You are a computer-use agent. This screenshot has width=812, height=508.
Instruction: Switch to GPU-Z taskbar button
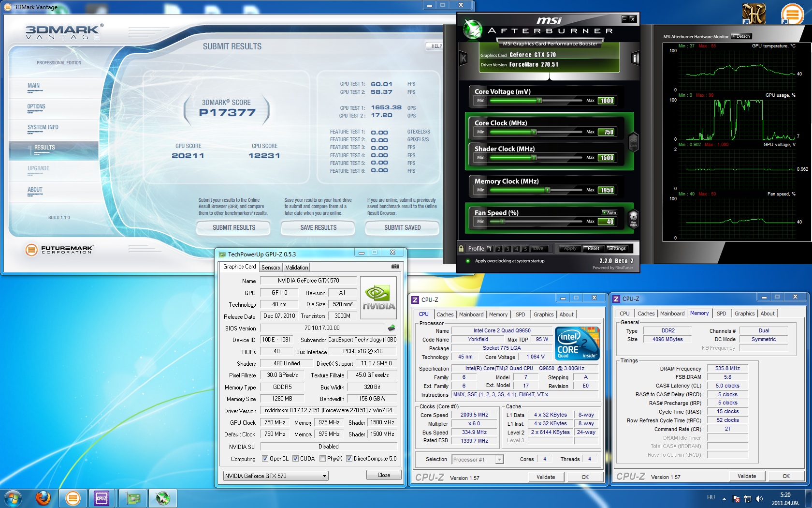point(132,498)
